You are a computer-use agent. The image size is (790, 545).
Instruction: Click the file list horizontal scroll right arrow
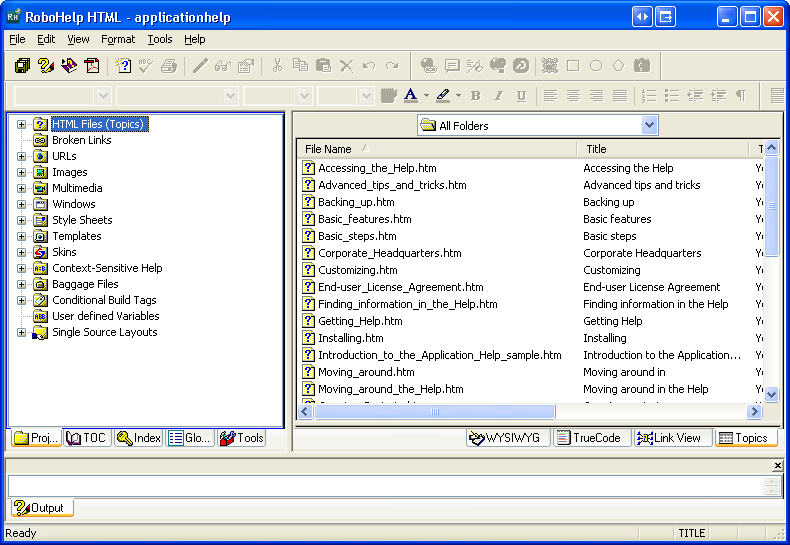point(754,412)
